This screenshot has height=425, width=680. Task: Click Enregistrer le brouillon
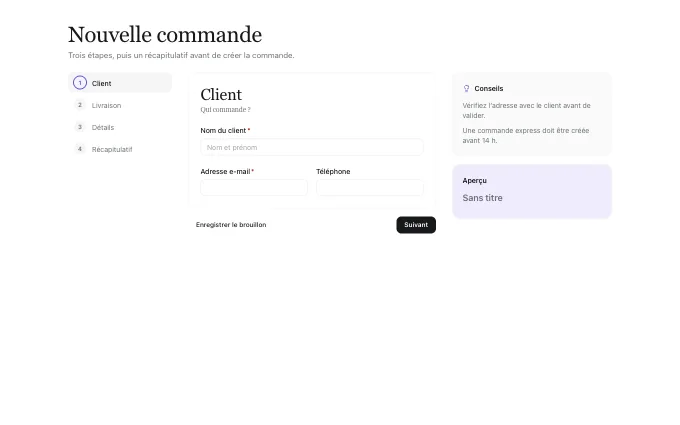pyautogui.click(x=231, y=225)
